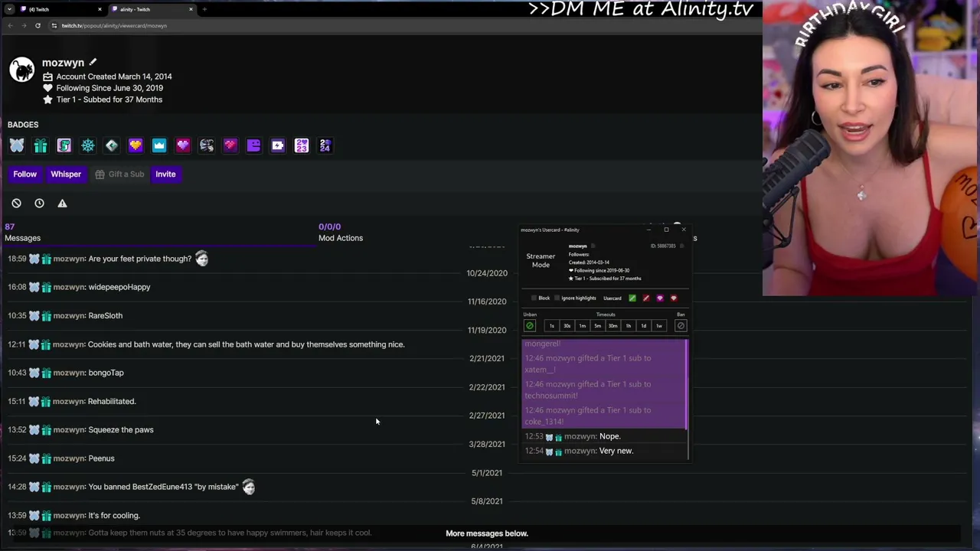Open the tab search dropdown
Image resolution: width=980 pixels, height=551 pixels.
click(10, 9)
